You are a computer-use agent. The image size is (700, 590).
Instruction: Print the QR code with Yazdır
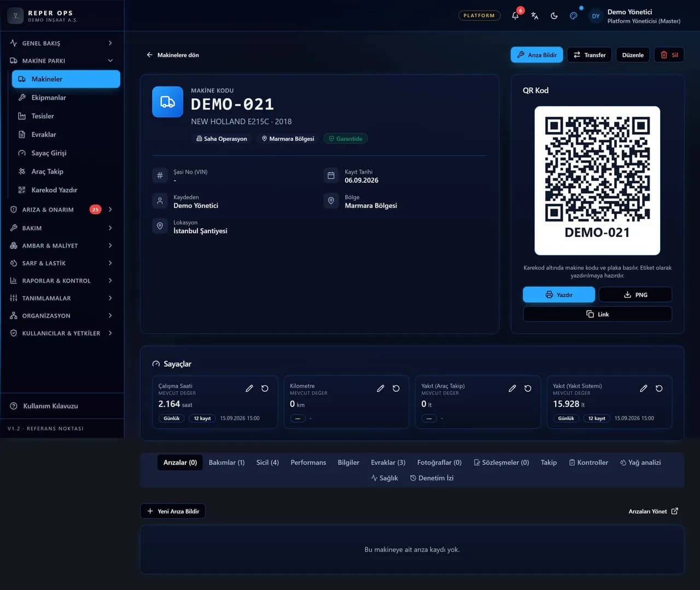pos(559,294)
